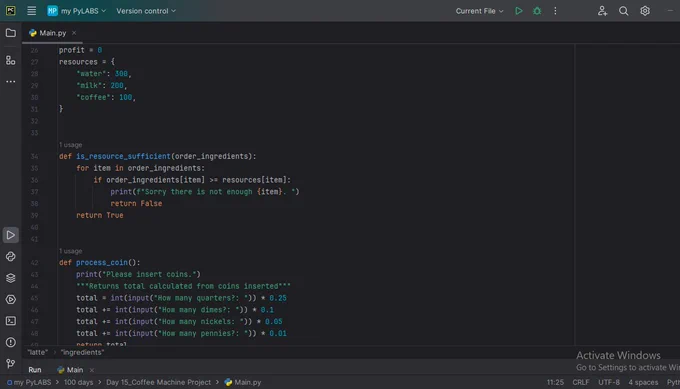Close the Main run tab
This screenshot has width=680, height=389.
point(92,370)
